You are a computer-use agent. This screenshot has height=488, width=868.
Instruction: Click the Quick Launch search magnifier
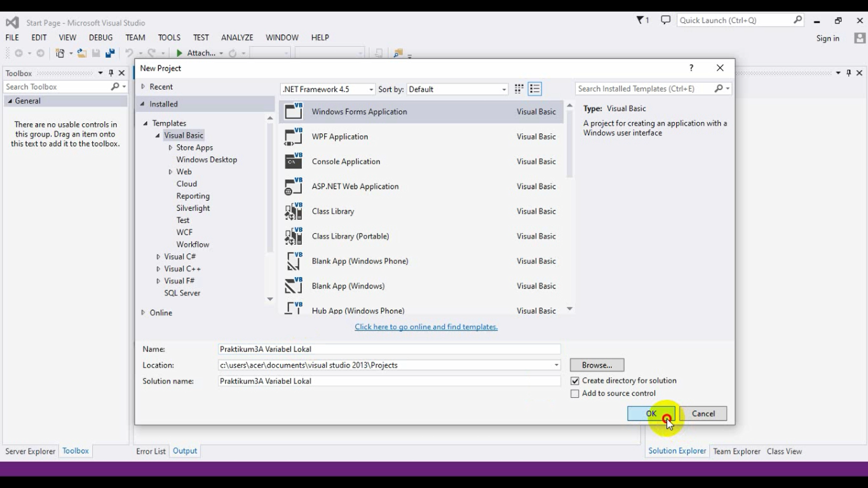tap(797, 20)
